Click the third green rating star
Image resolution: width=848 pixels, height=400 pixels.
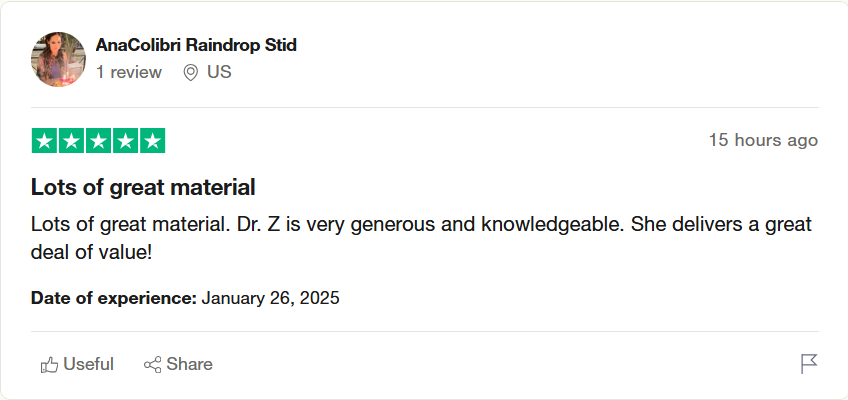[98, 141]
